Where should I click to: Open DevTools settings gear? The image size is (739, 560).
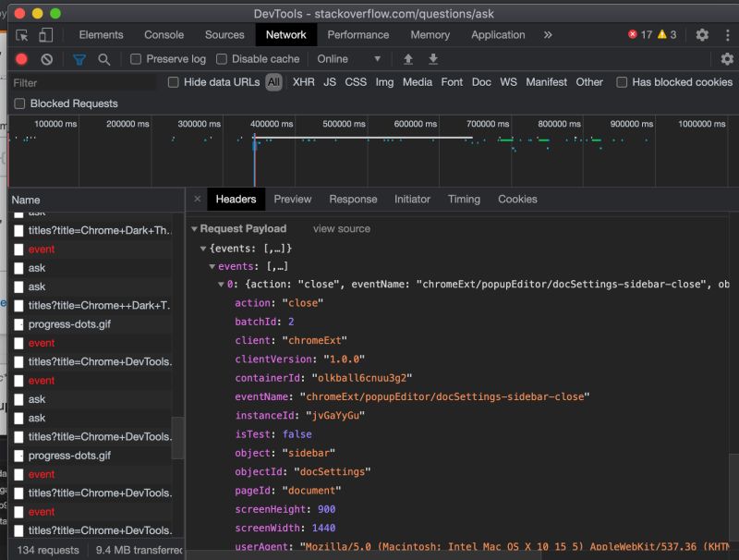(702, 34)
